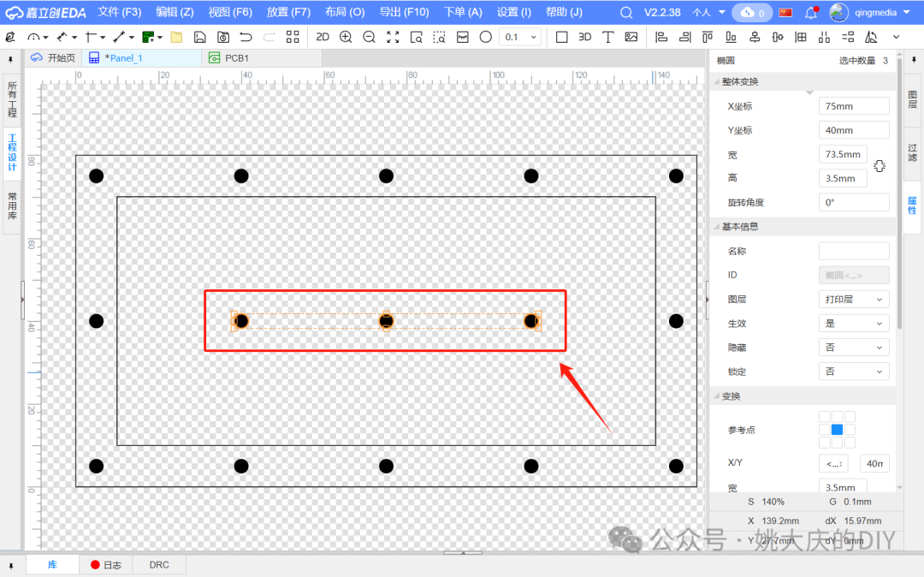Select the arc drawing tool
Viewport: 924px width, 577px height.
(33, 37)
